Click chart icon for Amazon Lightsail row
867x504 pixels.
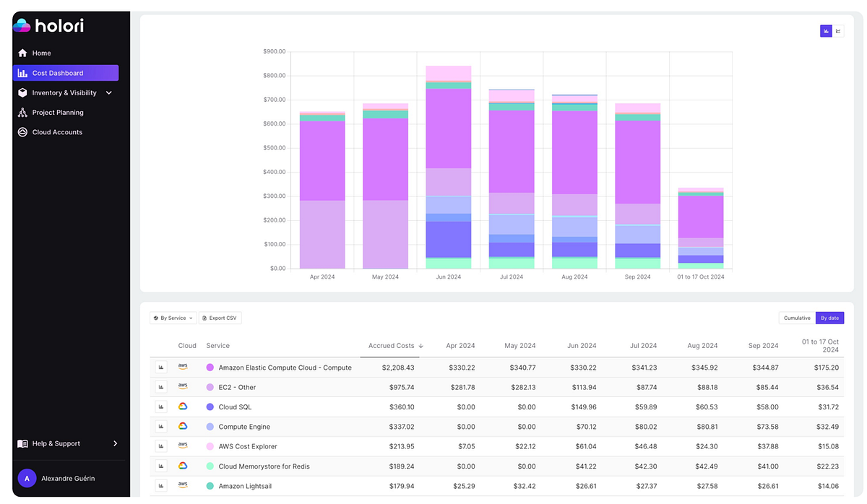(161, 486)
